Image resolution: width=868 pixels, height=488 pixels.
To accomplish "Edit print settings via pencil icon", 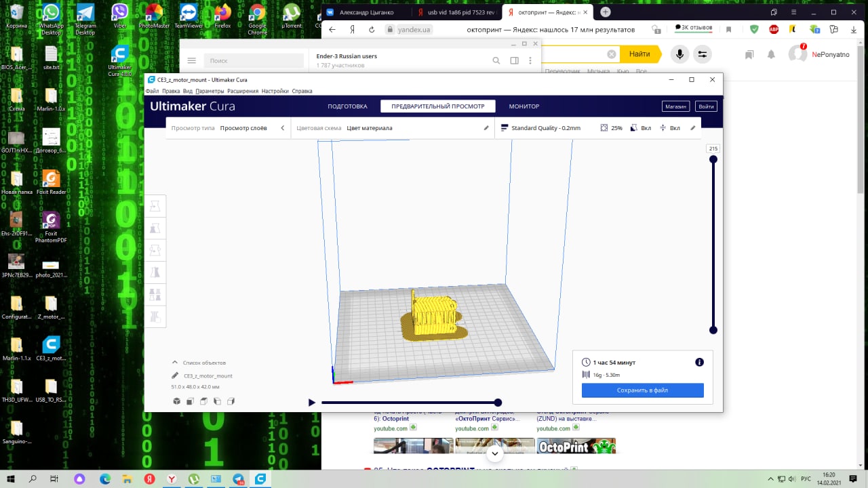I will point(693,127).
